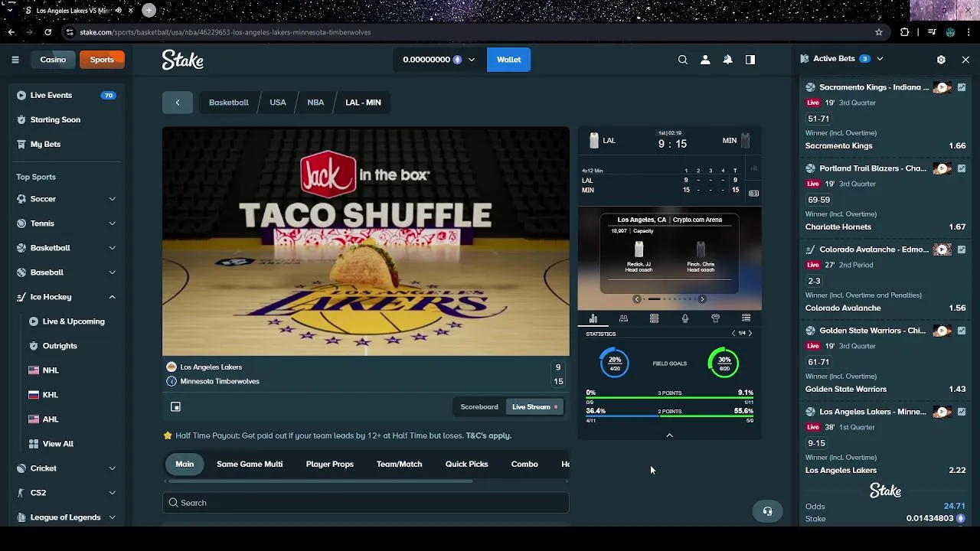Open the NHL league link
Screen dimensions: 980x551
51,370
